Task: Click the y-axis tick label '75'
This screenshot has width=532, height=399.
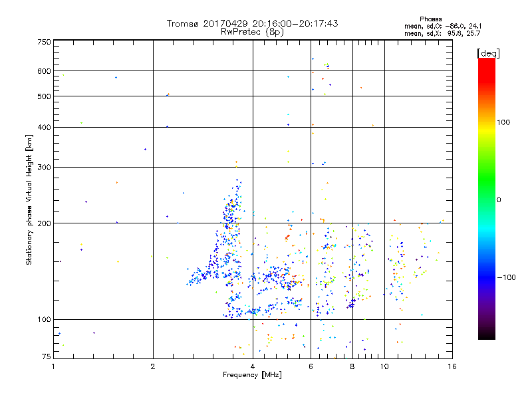Action: (x=47, y=356)
